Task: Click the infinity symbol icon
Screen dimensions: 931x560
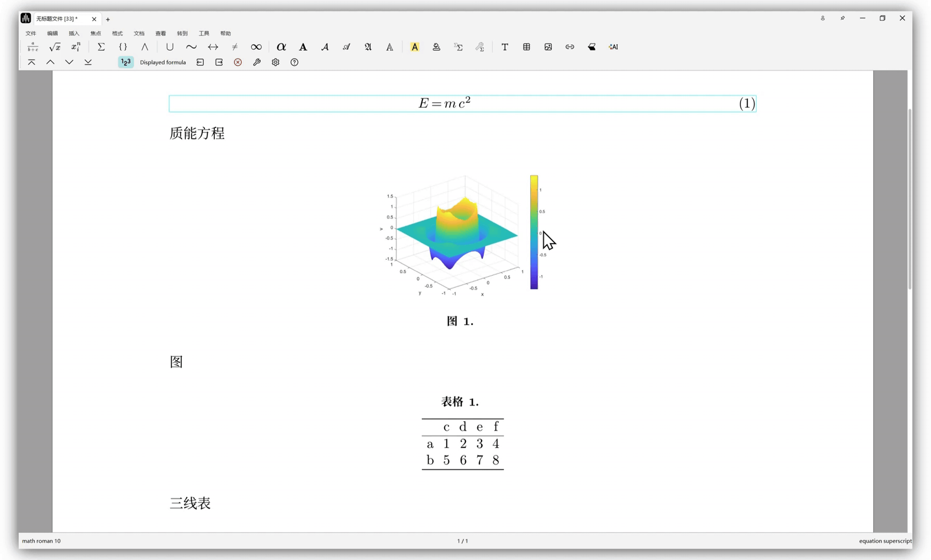Action: click(x=256, y=47)
